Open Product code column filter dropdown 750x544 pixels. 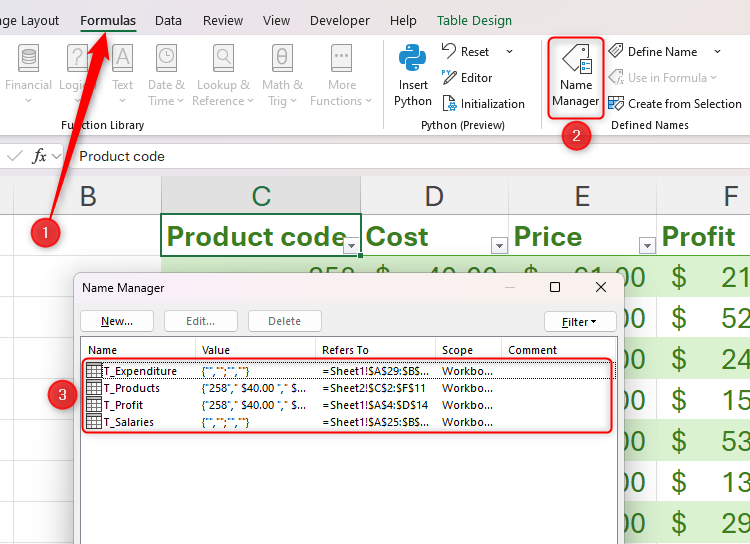351,245
